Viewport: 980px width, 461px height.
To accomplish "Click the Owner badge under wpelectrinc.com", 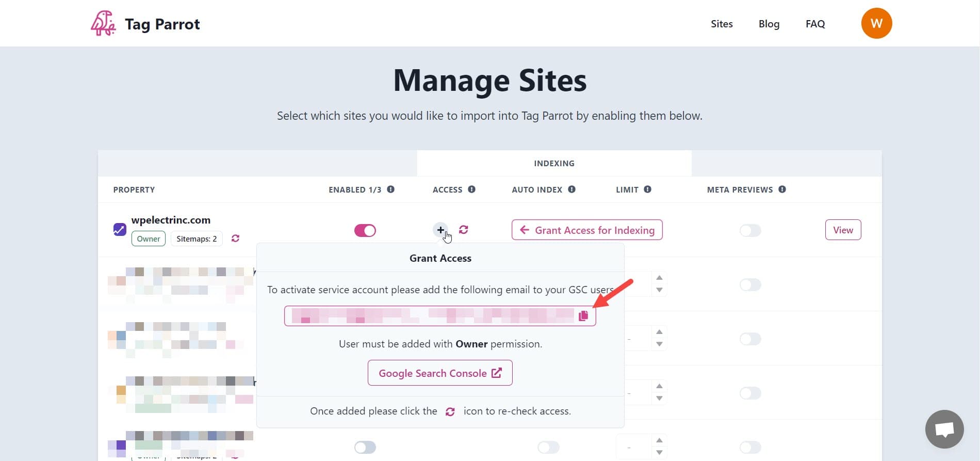I will click(x=149, y=239).
